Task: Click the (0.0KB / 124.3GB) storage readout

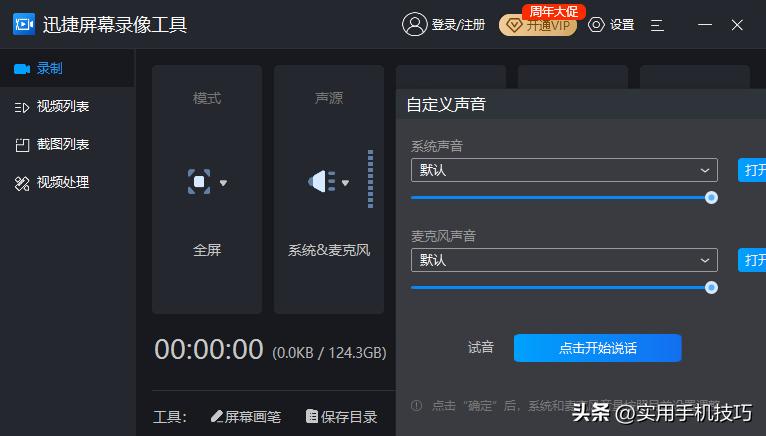Action: [x=329, y=352]
